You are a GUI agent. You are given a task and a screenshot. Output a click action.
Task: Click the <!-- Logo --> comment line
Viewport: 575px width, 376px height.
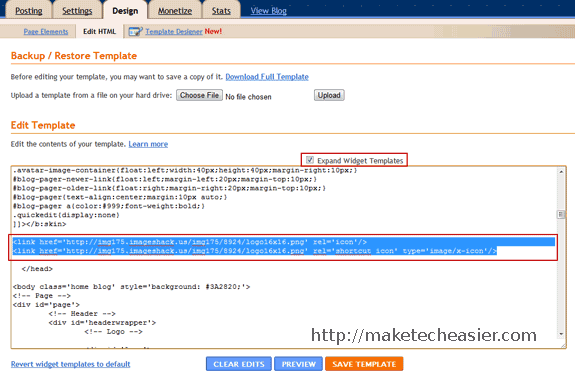point(113,332)
